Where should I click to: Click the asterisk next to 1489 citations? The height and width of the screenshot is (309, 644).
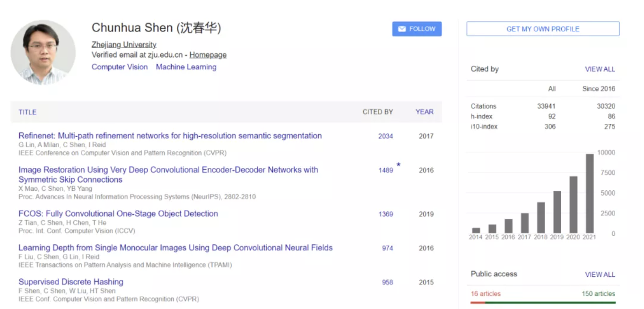tap(399, 165)
